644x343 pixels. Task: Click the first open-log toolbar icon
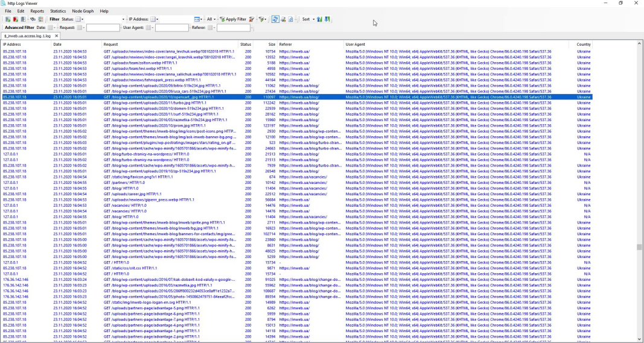point(8,19)
